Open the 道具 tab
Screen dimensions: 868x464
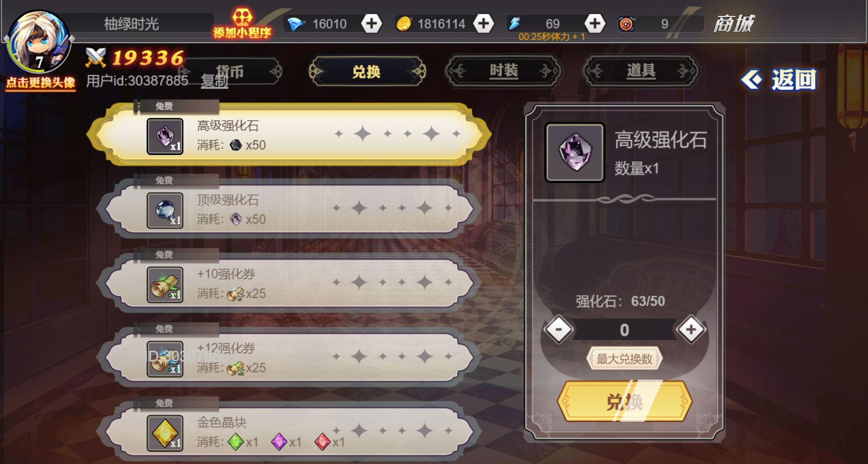pos(641,71)
